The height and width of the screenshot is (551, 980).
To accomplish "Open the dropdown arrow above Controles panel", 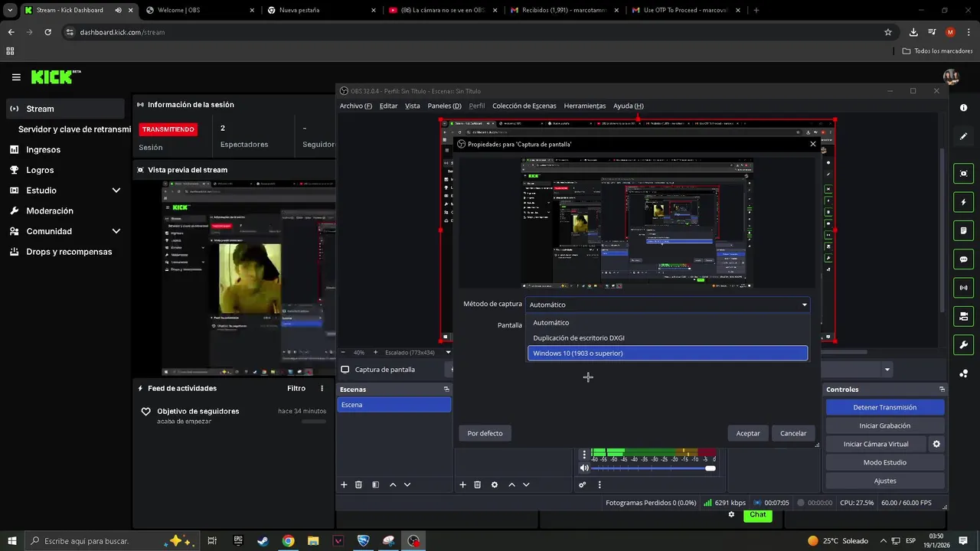I will (x=887, y=370).
